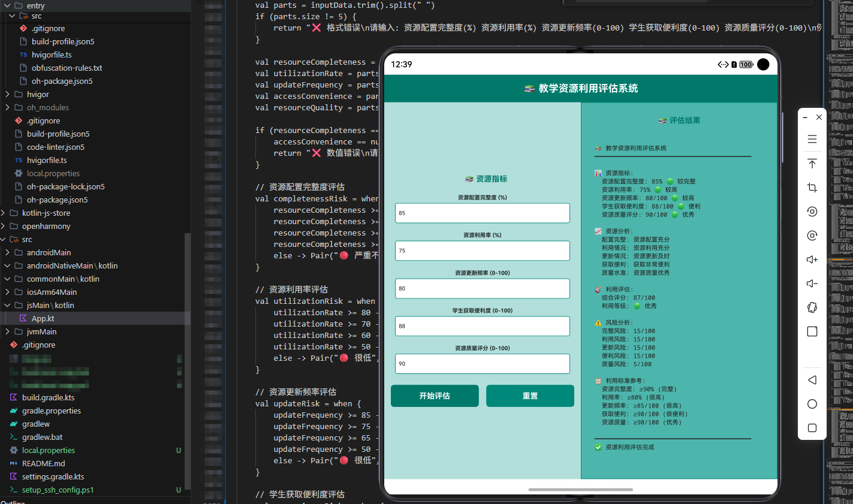Click the 资源利用评估完成 status line

click(624, 447)
